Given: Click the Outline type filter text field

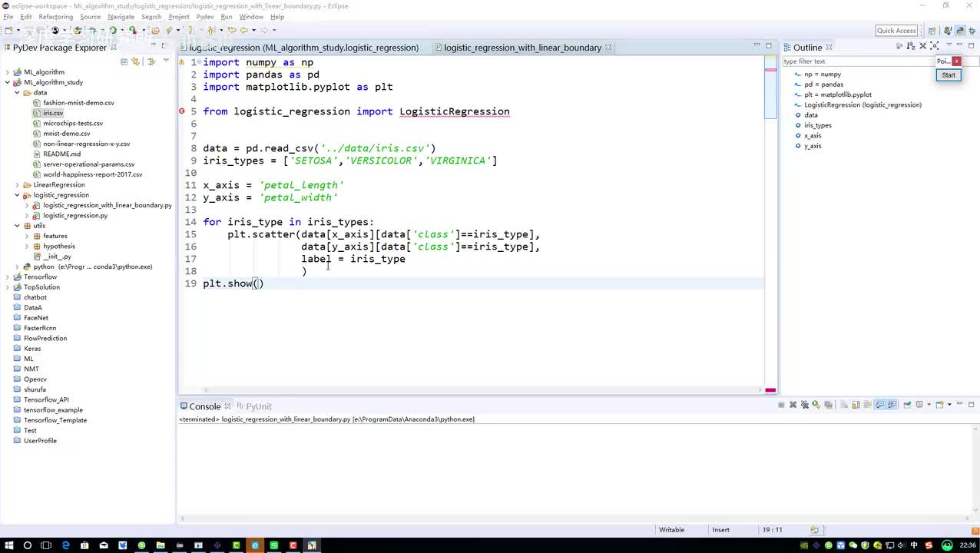Looking at the screenshot, I should coord(858,61).
